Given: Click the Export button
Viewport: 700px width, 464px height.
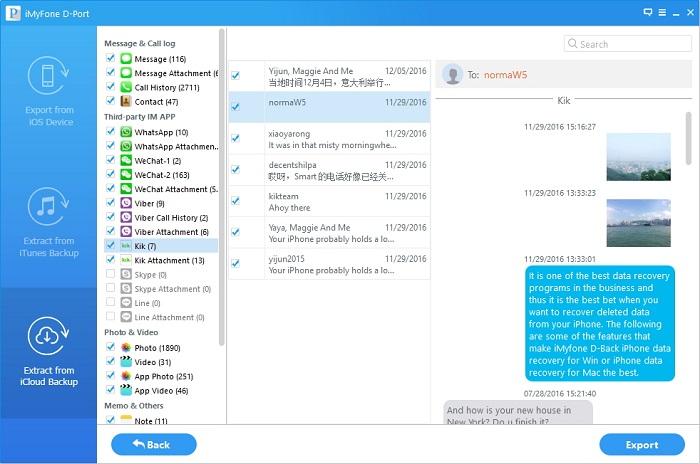Looking at the screenshot, I should click(x=642, y=444).
